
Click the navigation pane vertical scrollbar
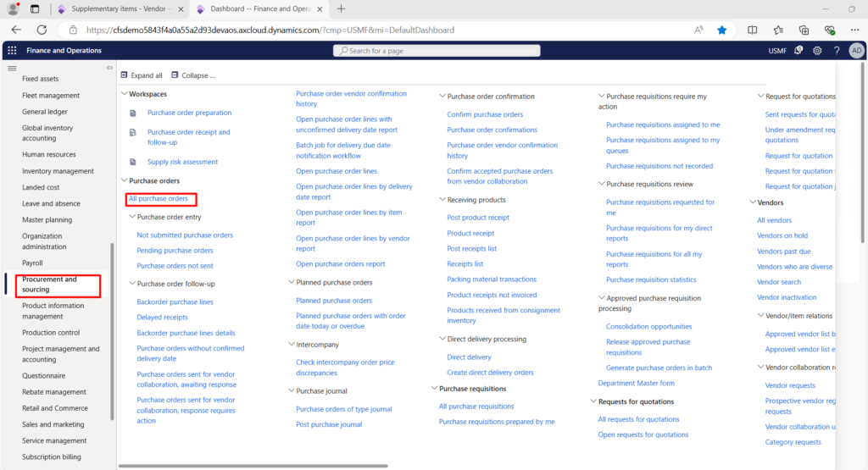pos(112,332)
